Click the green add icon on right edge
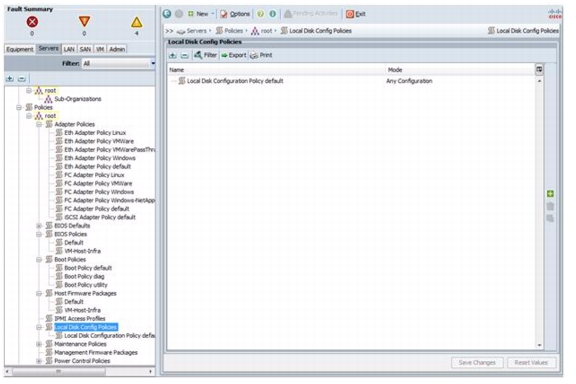 pyautogui.click(x=550, y=194)
